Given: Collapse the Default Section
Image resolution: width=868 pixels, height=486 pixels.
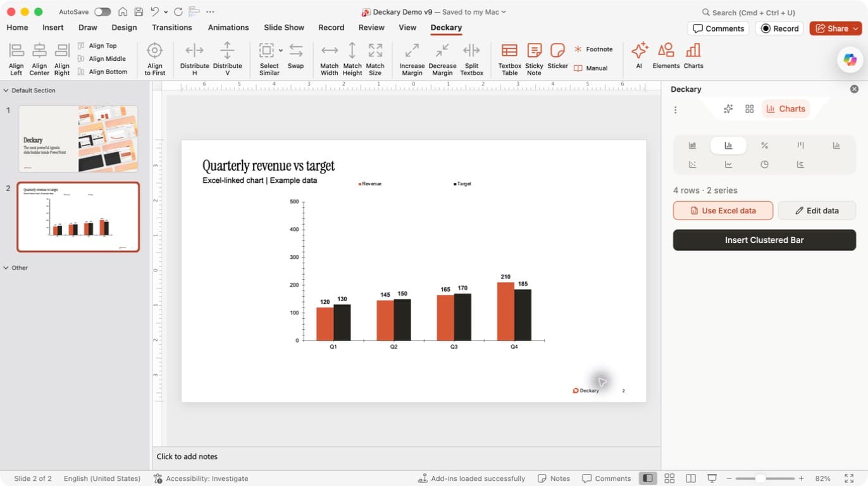Looking at the screenshot, I should pos(6,90).
